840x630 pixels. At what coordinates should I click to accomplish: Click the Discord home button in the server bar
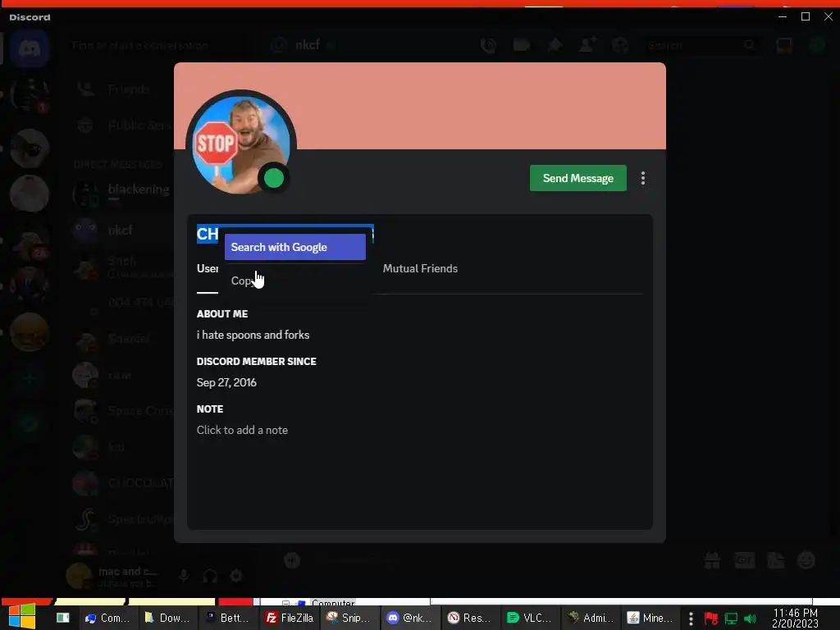click(30, 48)
